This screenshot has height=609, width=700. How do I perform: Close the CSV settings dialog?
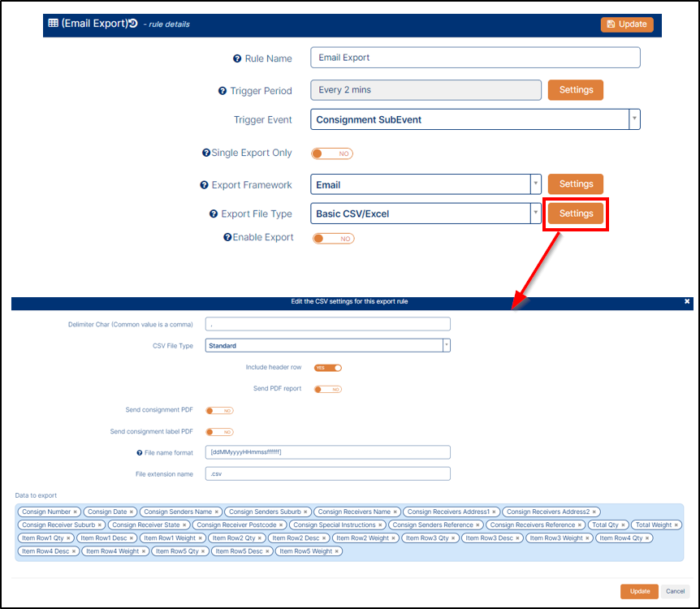tap(687, 301)
